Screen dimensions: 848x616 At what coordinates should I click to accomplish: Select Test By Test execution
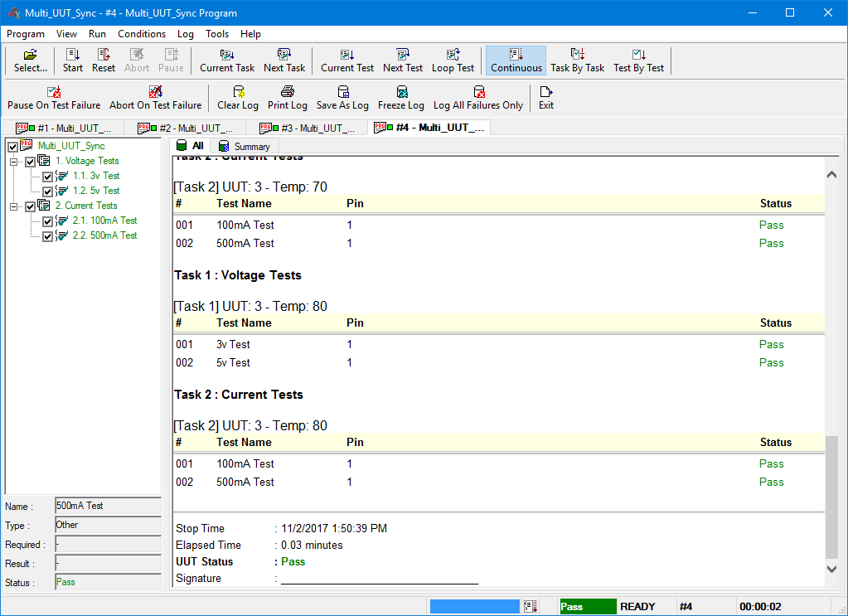[x=637, y=60]
